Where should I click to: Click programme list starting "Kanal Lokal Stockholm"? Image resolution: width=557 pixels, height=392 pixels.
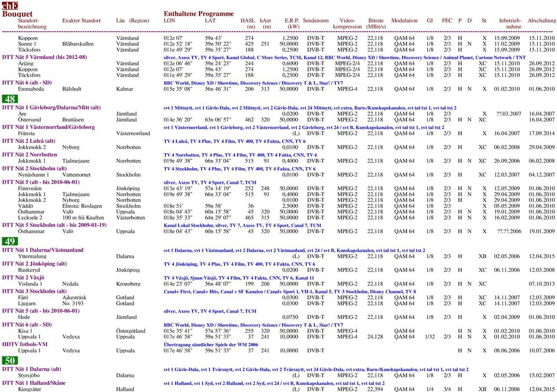coord(243,226)
